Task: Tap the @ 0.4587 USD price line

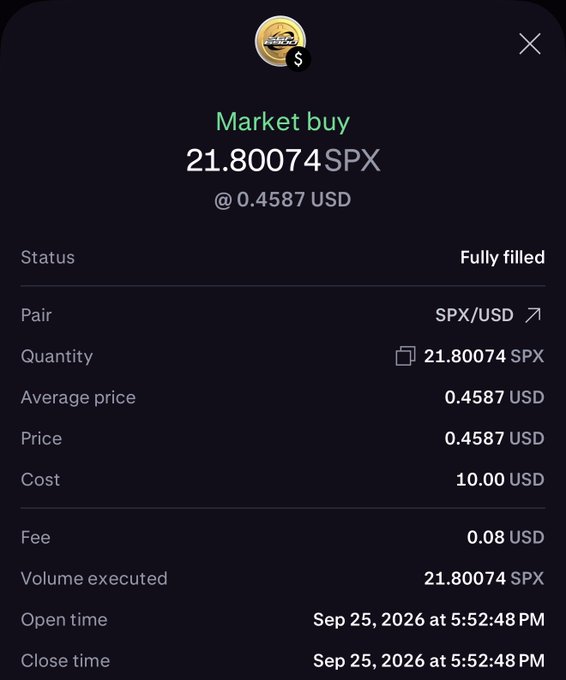Action: [x=283, y=200]
